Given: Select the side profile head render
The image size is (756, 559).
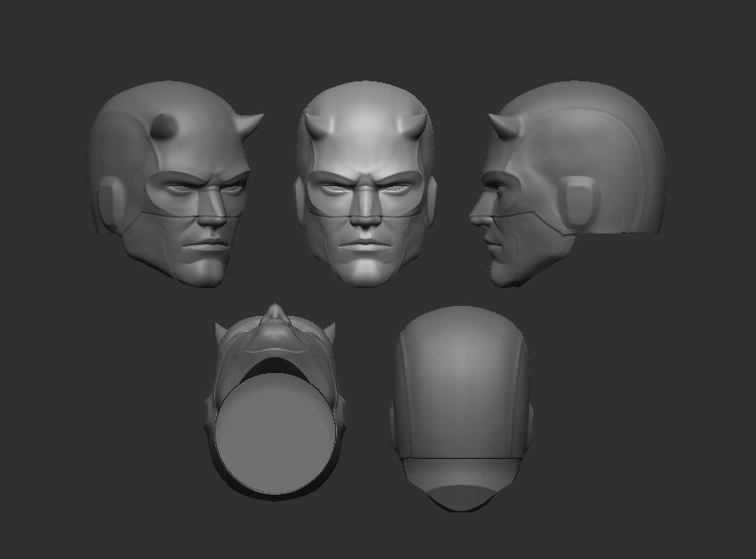Looking at the screenshot, I should tap(567, 184).
